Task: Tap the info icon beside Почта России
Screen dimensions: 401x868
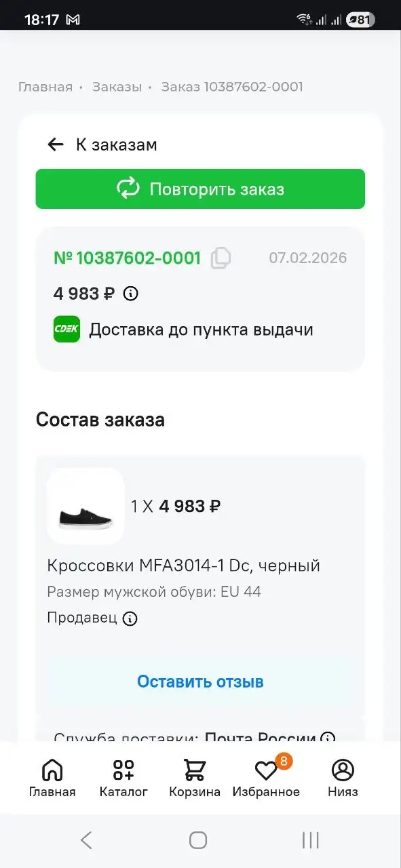Action: 328,738
